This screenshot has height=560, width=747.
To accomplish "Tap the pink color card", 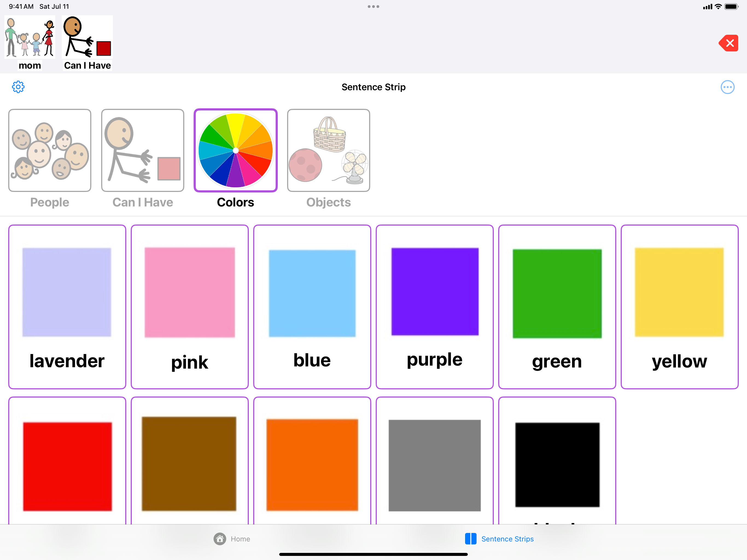I will pos(189,307).
